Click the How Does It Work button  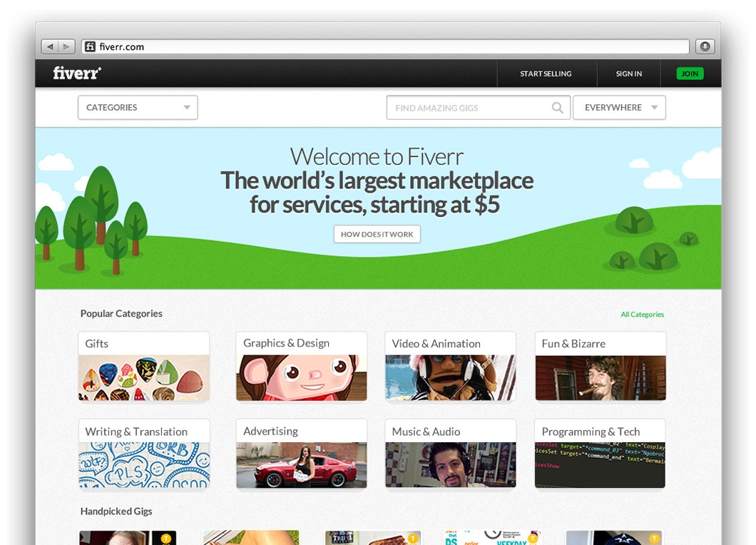[x=377, y=233]
